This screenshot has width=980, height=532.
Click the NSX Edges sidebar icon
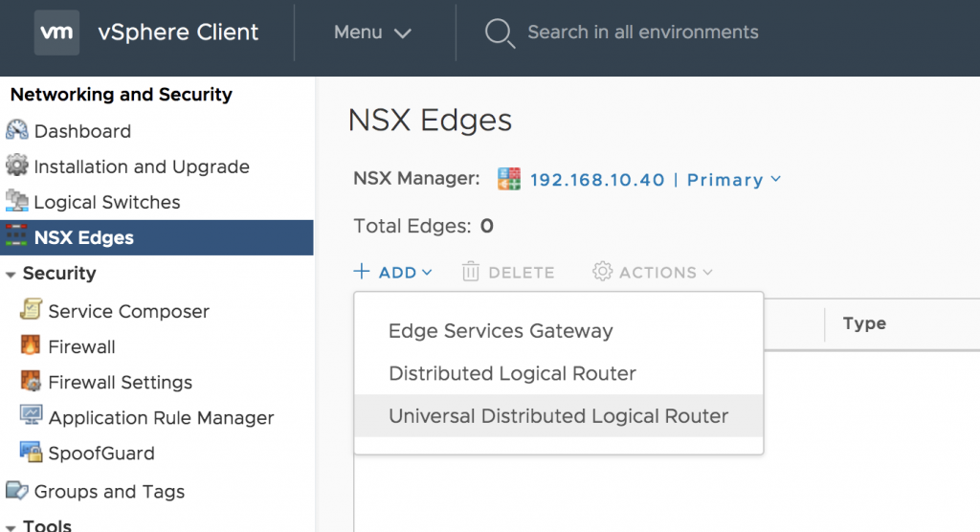16,236
